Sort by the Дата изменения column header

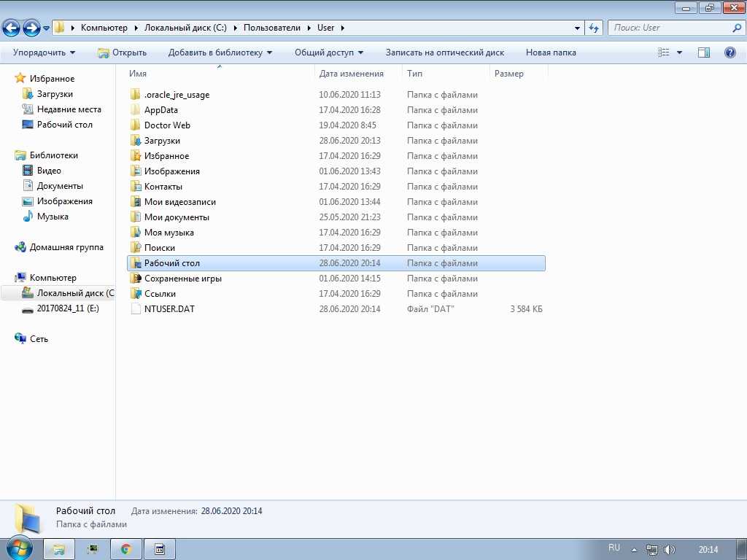click(x=352, y=74)
